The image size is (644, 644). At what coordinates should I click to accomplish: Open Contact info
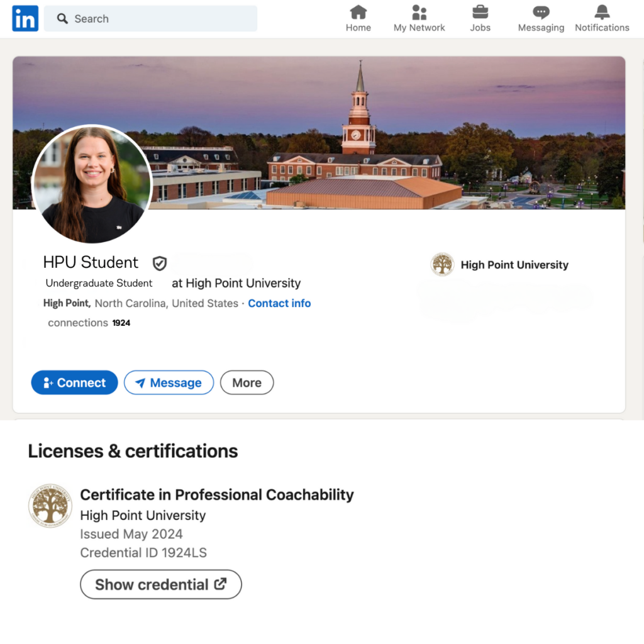pos(279,303)
